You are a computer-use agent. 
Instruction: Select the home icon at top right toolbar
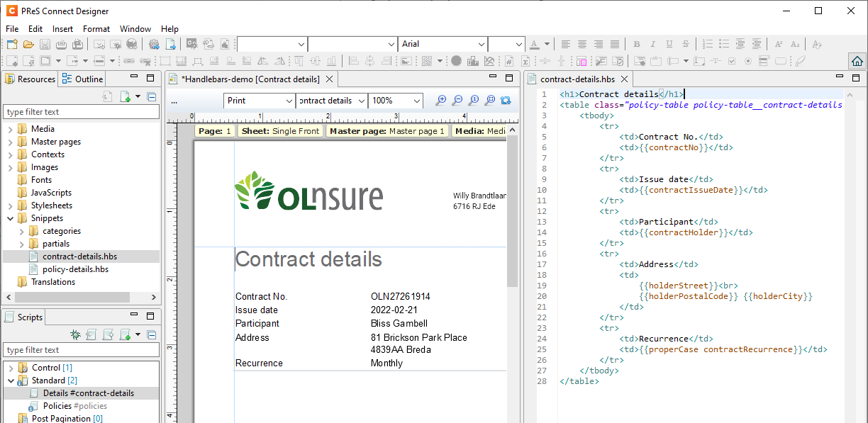pyautogui.click(x=857, y=60)
